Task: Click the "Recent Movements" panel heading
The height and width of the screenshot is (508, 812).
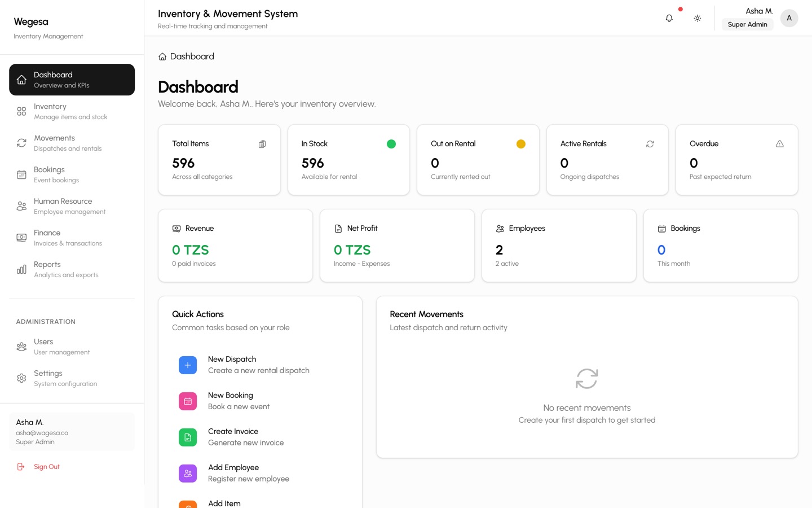Action: [x=426, y=314]
